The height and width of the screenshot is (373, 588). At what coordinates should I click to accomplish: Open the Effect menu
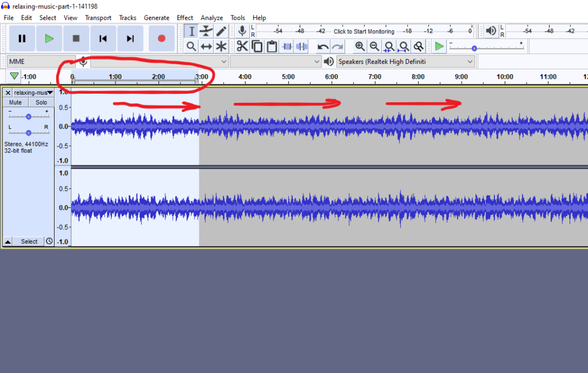185,18
